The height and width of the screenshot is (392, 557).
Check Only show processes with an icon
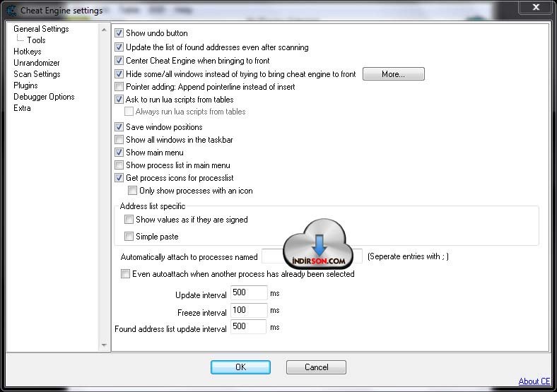[132, 190]
